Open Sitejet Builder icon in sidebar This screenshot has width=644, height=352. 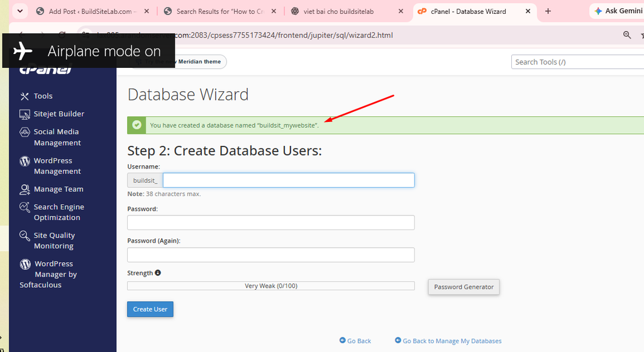click(25, 114)
